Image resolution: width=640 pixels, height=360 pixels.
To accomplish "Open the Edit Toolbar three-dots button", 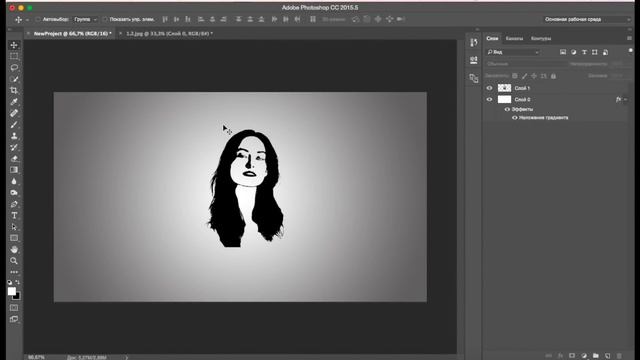I will 14,272.
